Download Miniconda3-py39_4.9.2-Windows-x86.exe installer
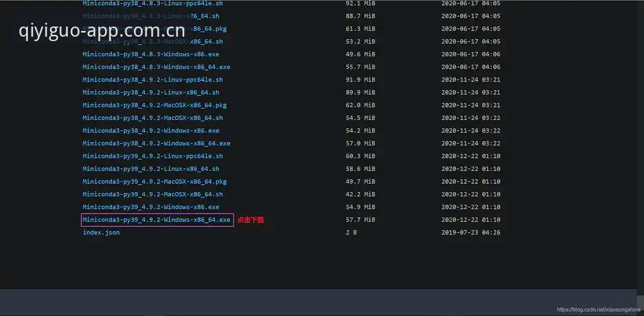The height and width of the screenshot is (316, 644). (x=151, y=207)
